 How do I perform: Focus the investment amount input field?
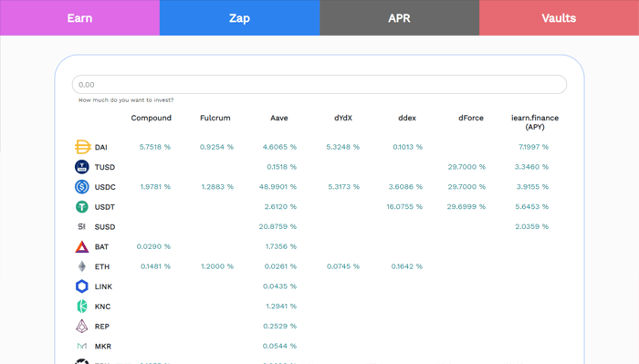tap(319, 85)
